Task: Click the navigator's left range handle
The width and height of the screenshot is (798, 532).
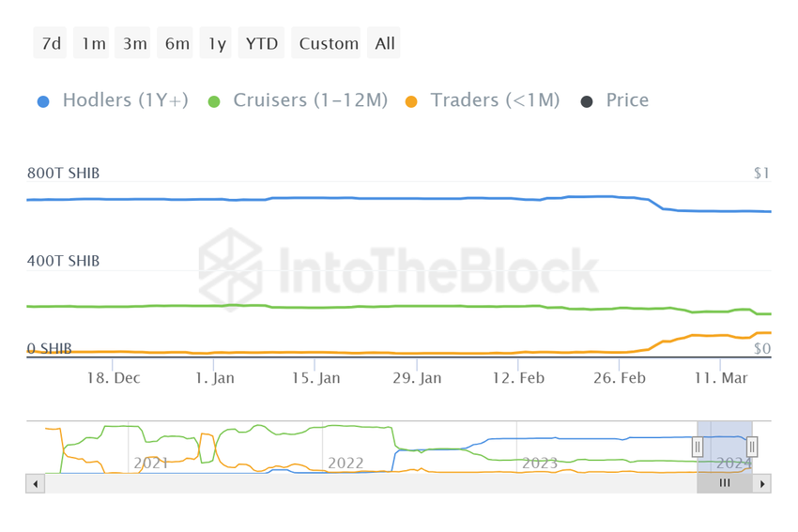Action: [x=698, y=448]
